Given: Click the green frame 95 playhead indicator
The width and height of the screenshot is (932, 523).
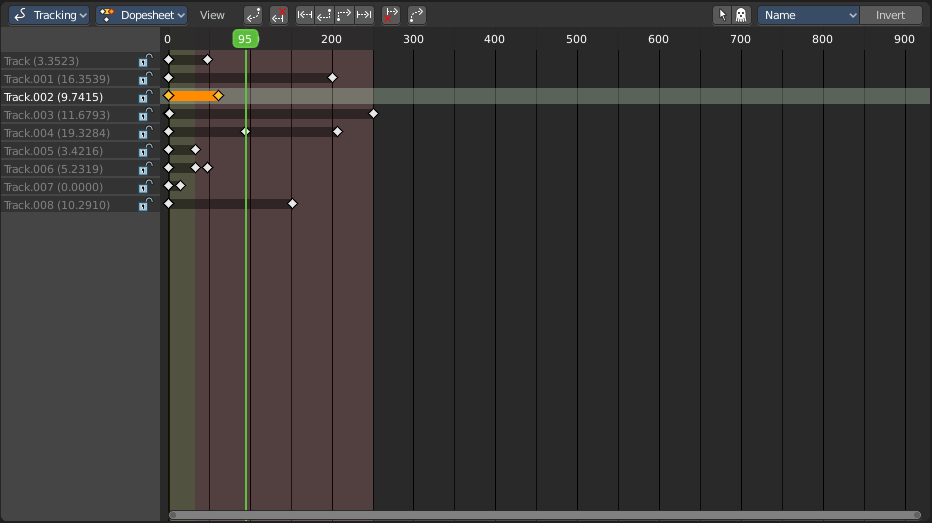Looking at the screenshot, I should (x=245, y=39).
